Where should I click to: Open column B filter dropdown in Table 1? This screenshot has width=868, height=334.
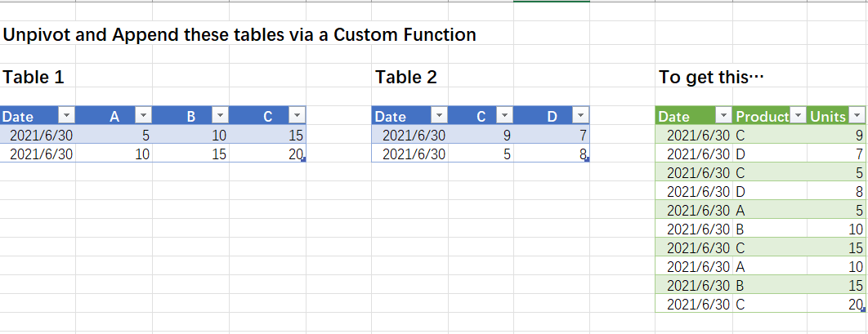point(221,116)
